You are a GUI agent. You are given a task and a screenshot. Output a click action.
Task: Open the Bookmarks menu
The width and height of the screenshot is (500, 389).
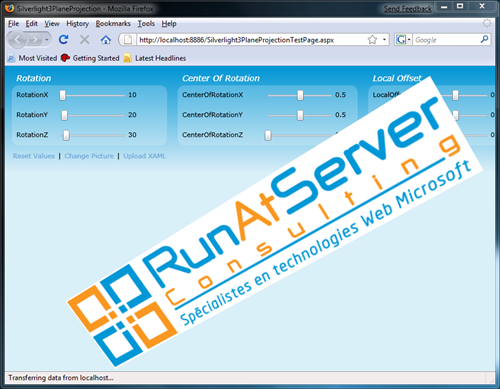(x=113, y=24)
